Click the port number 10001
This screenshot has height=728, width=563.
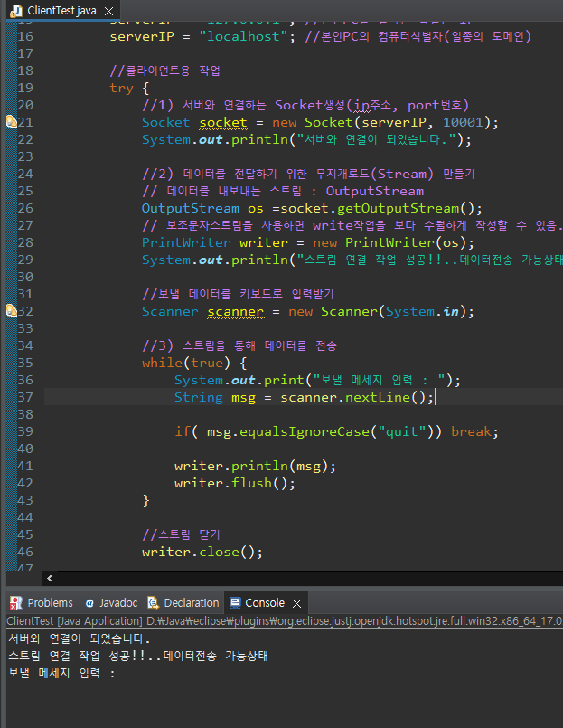pyautogui.click(x=463, y=123)
